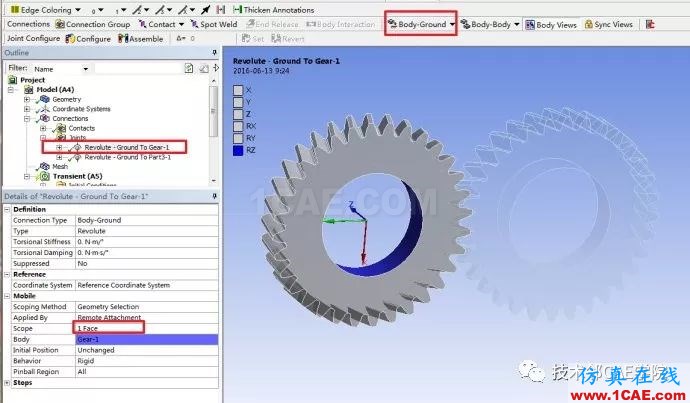Image resolution: width=690 pixels, height=403 pixels.
Task: Select Revolute - Ground To Gear-1 joint
Action: point(127,147)
